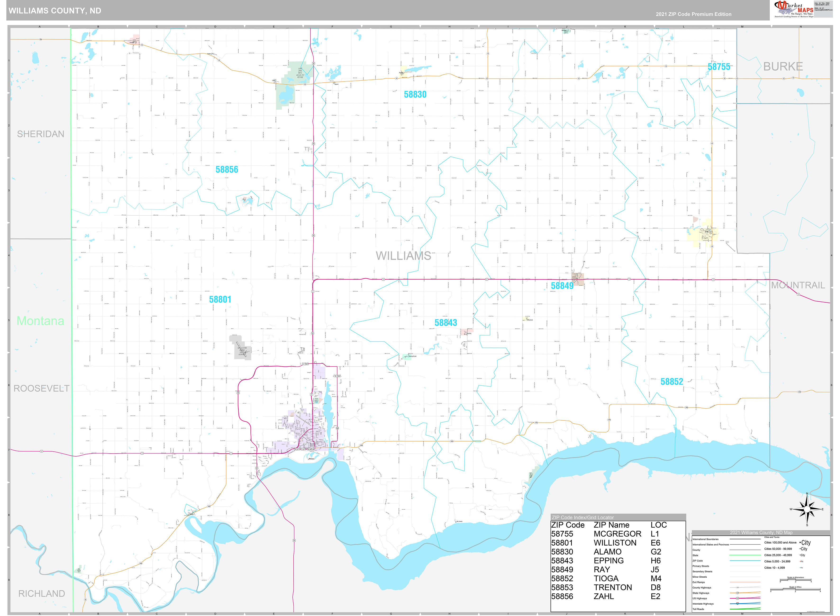Select the State Highways route marker sample
This screenshot has width=840, height=616.
[737, 593]
